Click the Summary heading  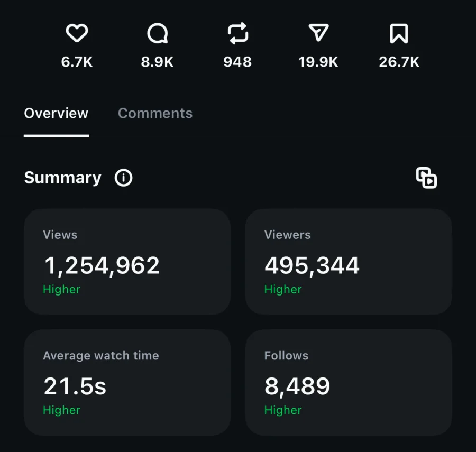62,178
